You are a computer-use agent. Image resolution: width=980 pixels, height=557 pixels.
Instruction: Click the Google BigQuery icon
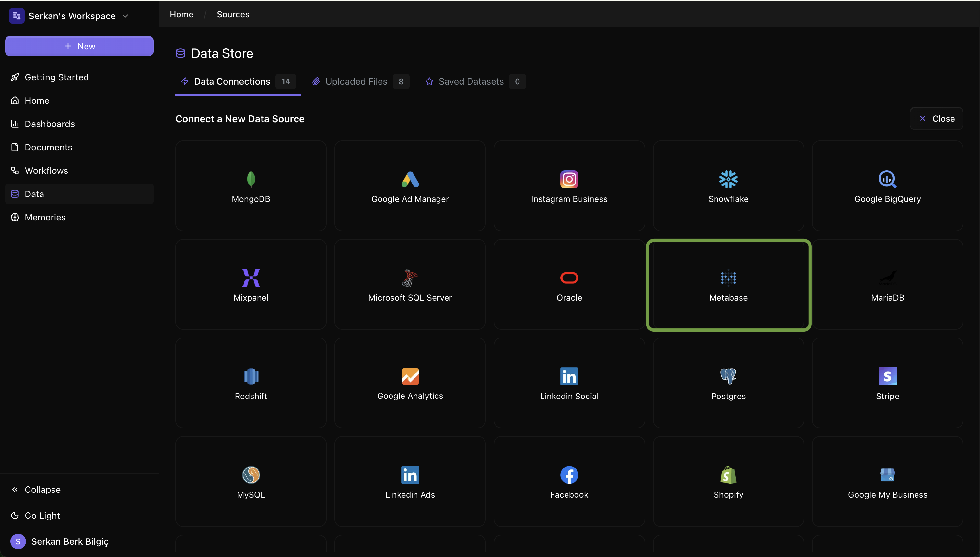(887, 179)
